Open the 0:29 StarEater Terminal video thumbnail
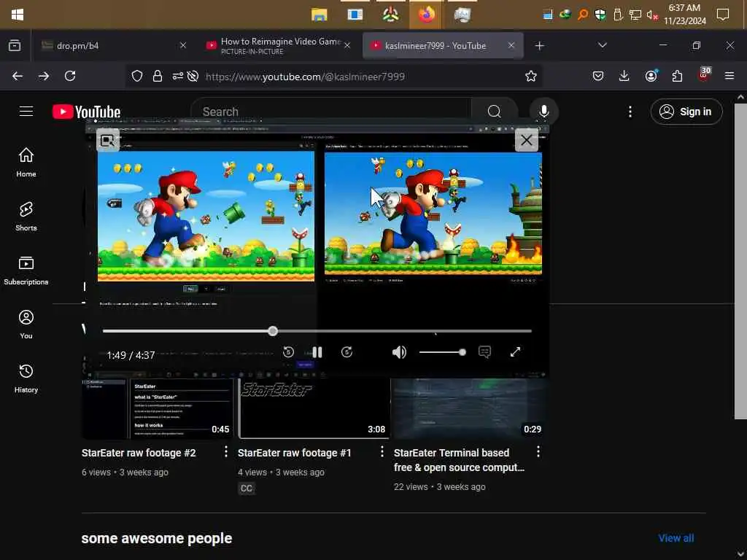 pos(471,408)
